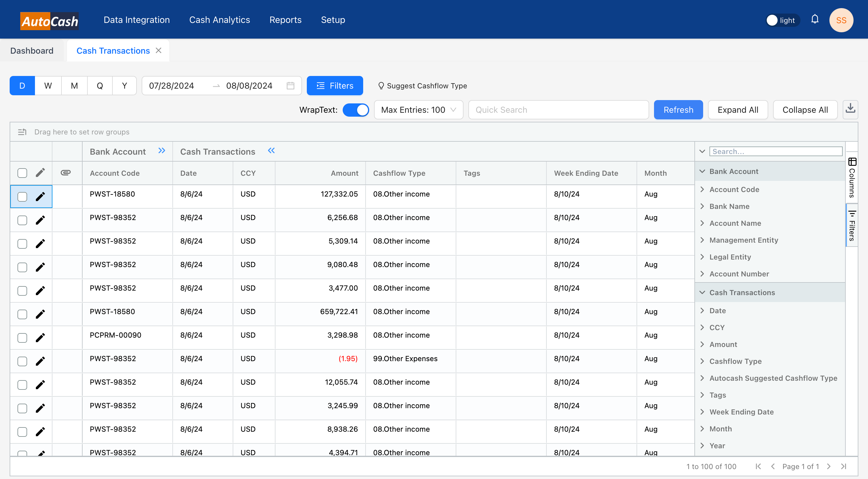Click the Suggest Cashflow Type lightbulb icon
Screen dimensions: 868x479
381,86
